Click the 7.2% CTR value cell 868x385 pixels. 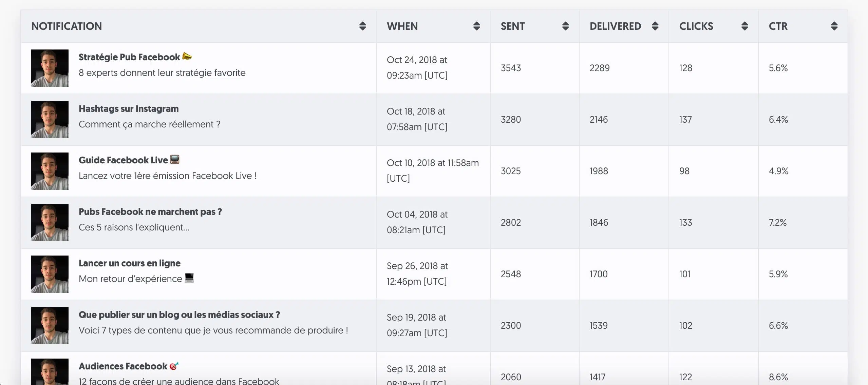coord(777,223)
